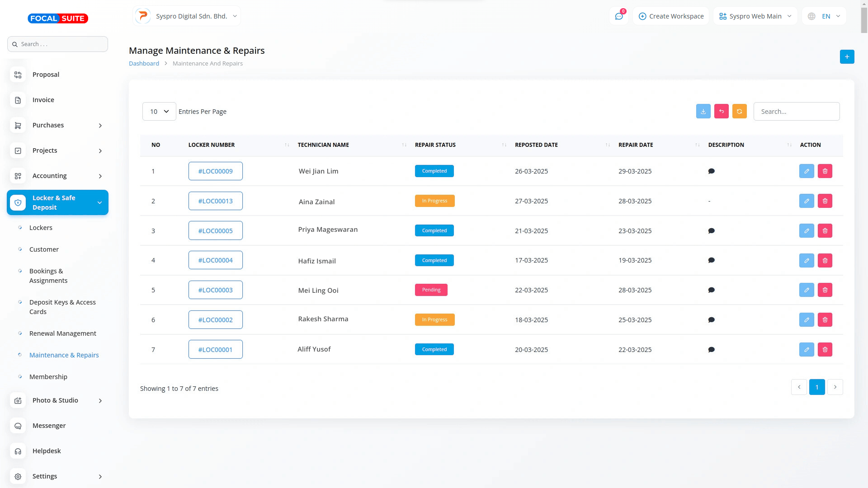Screen dimensions: 868x488
Task: Open the entries per page dropdown
Action: coord(159,112)
